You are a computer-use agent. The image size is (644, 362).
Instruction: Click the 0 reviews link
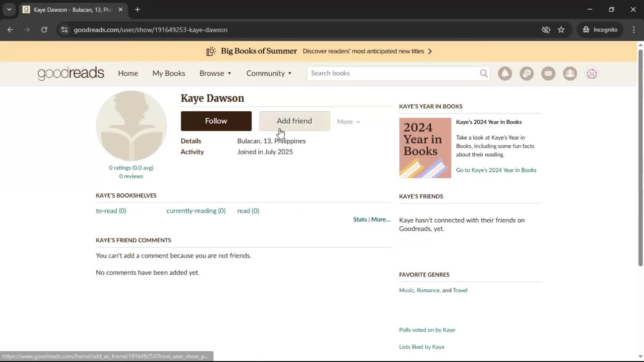131,176
